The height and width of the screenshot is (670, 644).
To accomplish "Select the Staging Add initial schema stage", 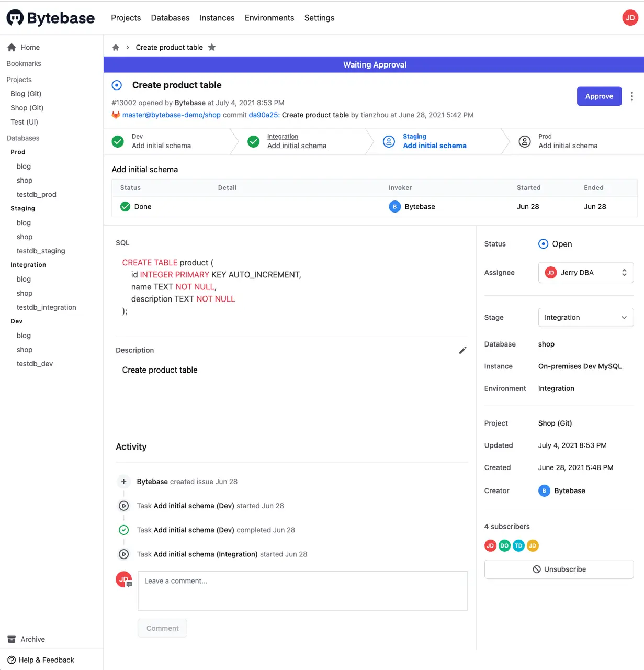I will click(x=434, y=141).
